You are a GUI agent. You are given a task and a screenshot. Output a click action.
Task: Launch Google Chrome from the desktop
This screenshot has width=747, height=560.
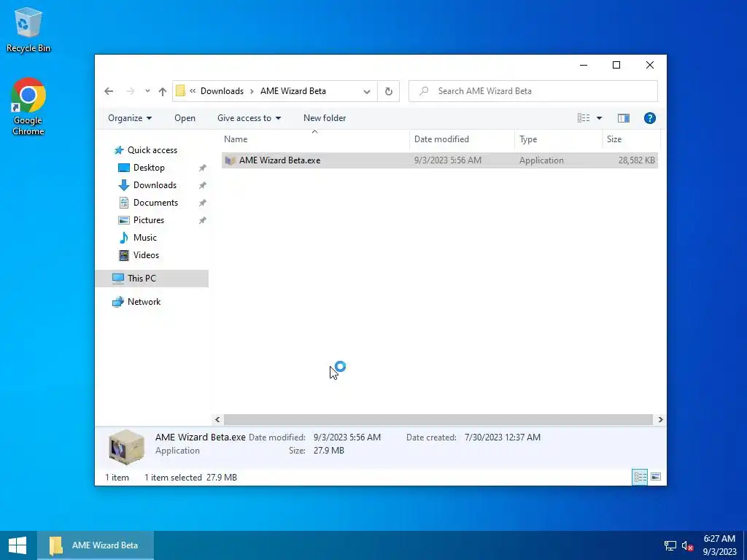point(28,106)
